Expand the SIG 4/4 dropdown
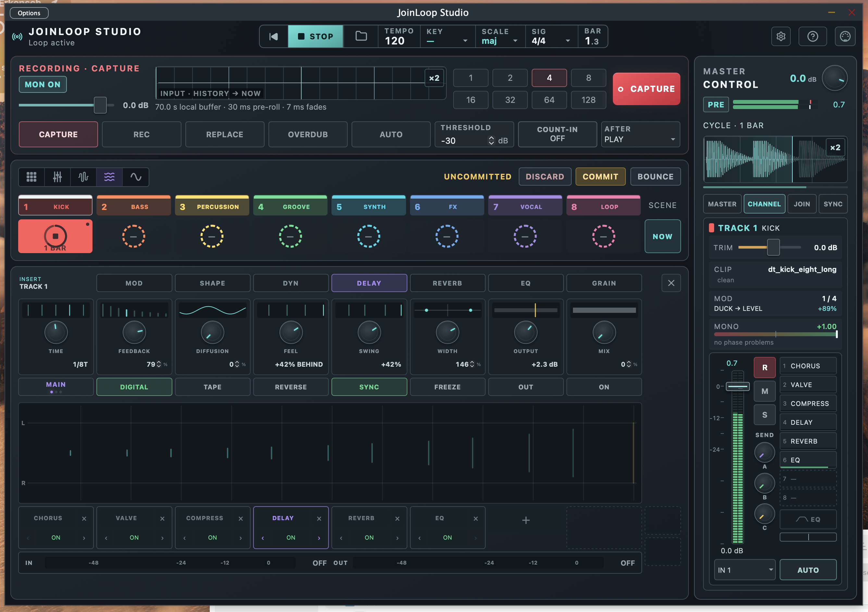Image resolution: width=868 pixels, height=612 pixels. [x=552, y=37]
